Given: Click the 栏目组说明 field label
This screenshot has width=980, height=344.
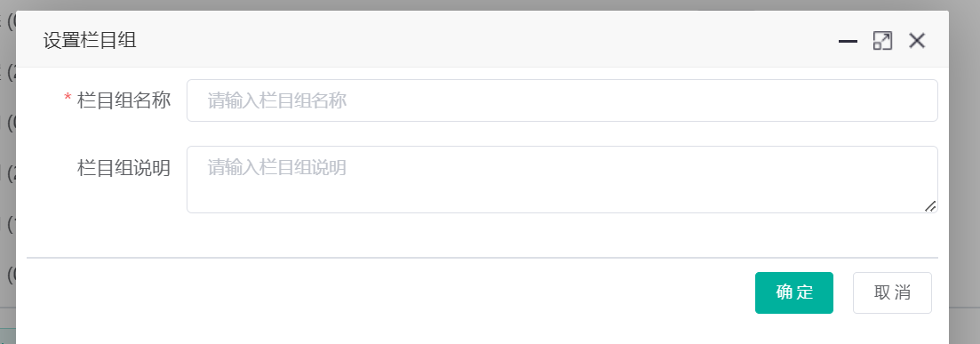Looking at the screenshot, I should pos(123,168).
